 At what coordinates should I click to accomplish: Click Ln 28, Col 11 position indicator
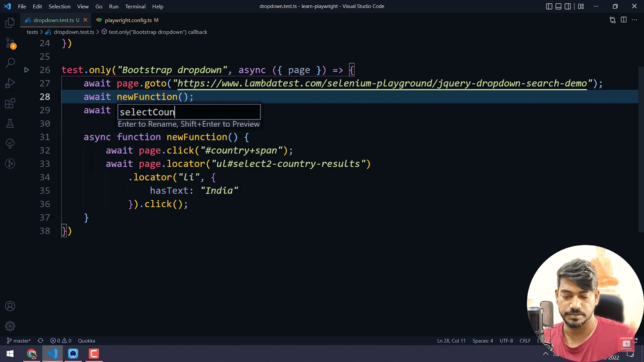pyautogui.click(x=451, y=341)
